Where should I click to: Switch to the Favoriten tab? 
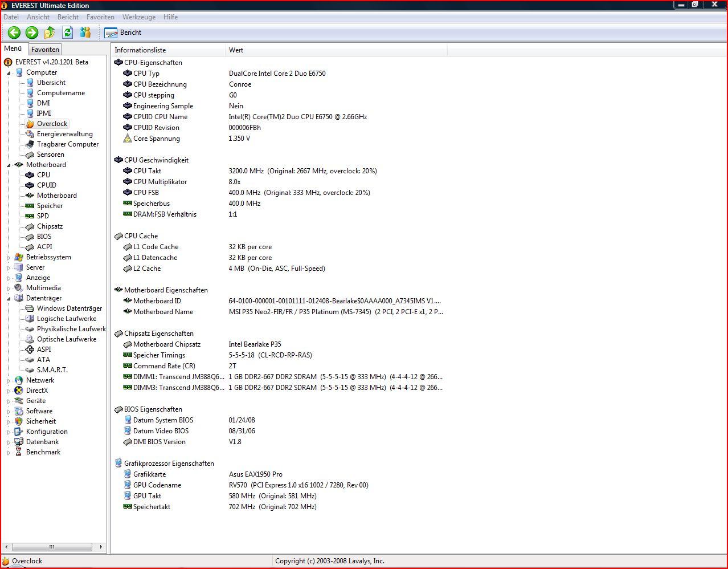(x=45, y=50)
